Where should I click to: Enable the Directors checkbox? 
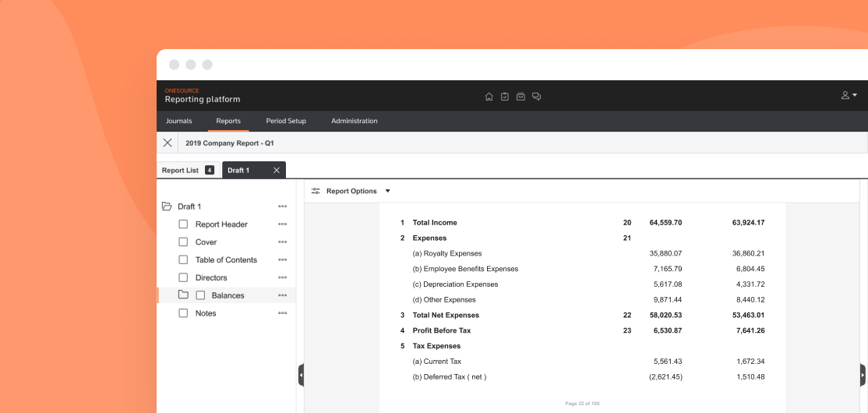click(x=183, y=277)
